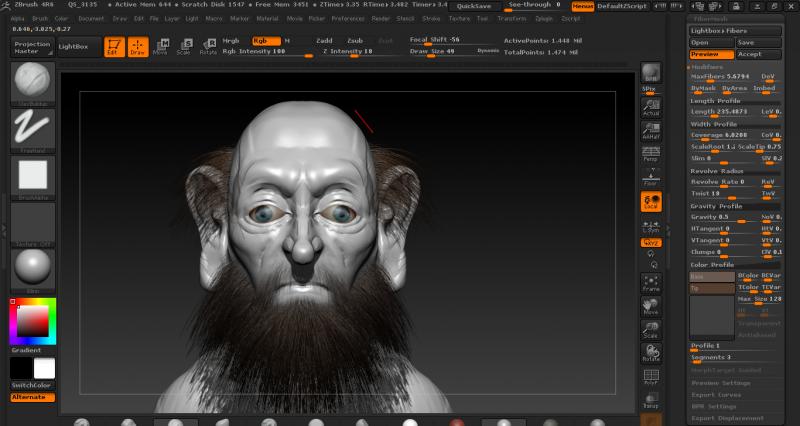Expand the Gravity Profile section
The height and width of the screenshot is (426, 800).
(x=717, y=206)
